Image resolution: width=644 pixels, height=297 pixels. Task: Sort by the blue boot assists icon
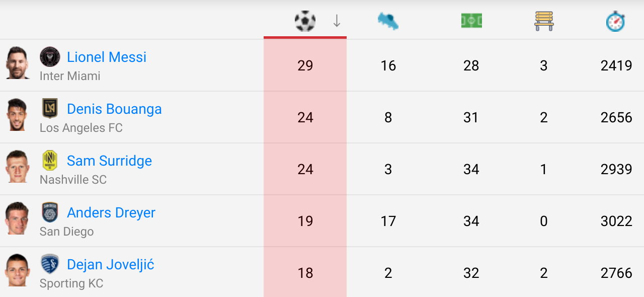[x=388, y=21]
